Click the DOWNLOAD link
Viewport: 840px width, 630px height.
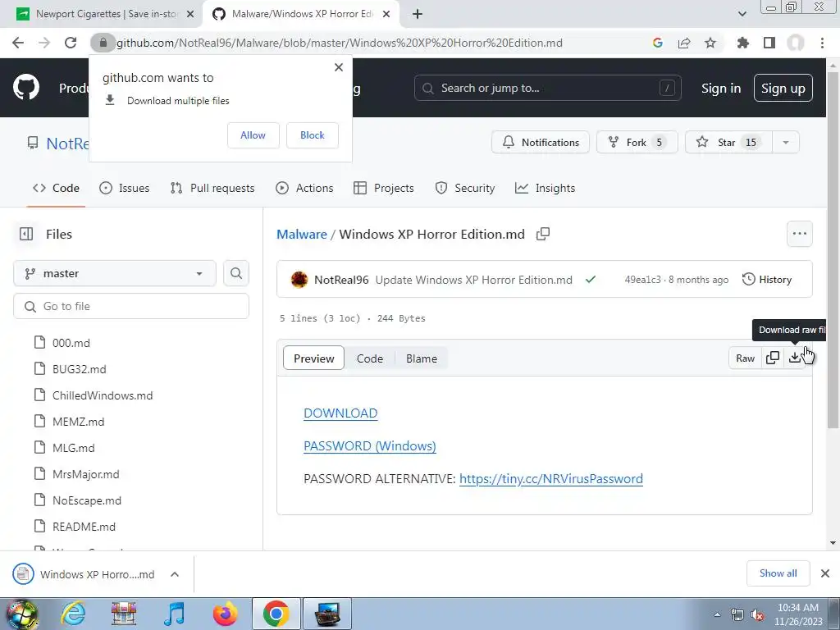tap(340, 413)
